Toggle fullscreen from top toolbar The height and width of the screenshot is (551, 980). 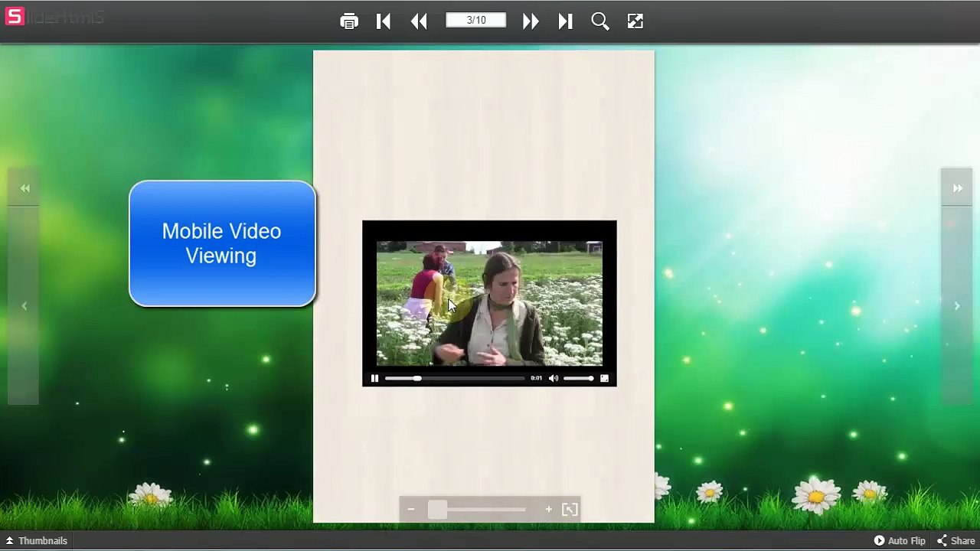(x=635, y=21)
